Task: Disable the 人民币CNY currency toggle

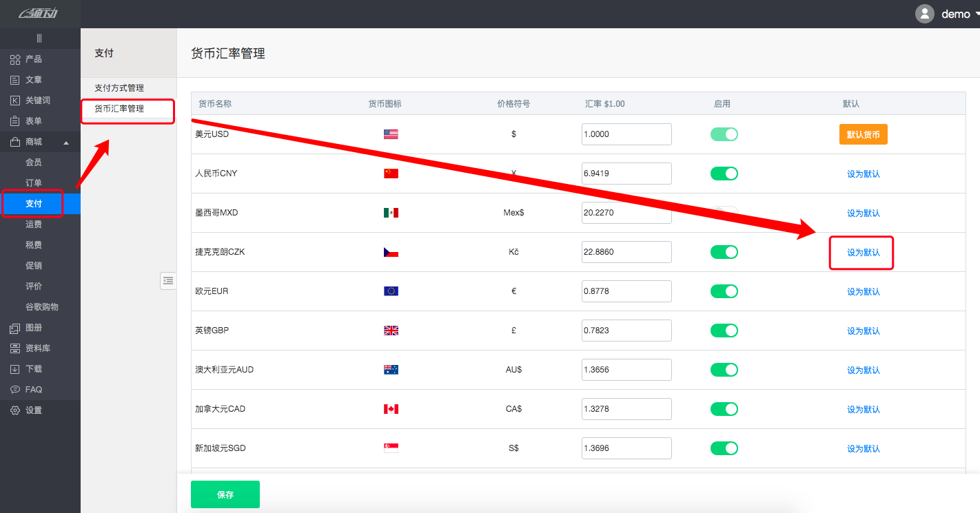Action: tap(724, 174)
